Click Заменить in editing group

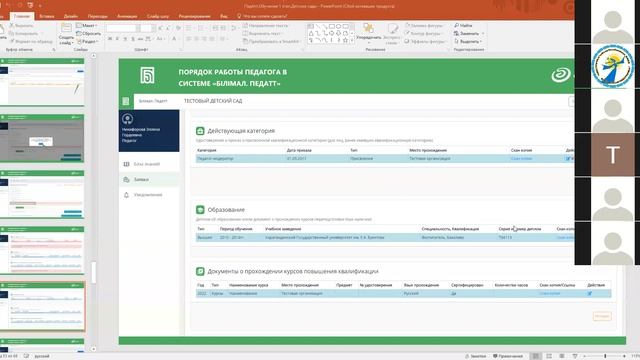[x=469, y=33]
